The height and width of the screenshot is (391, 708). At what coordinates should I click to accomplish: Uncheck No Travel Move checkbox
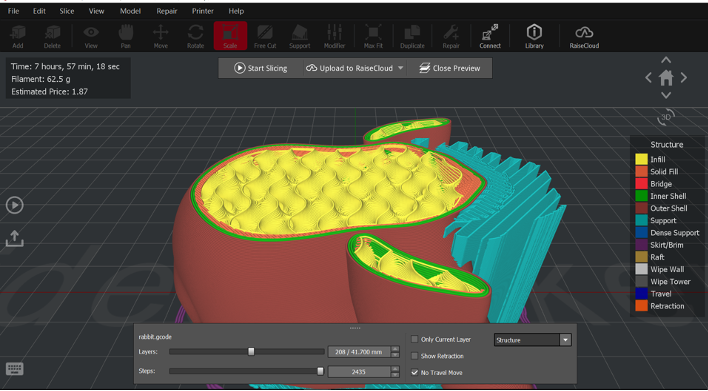pos(415,372)
